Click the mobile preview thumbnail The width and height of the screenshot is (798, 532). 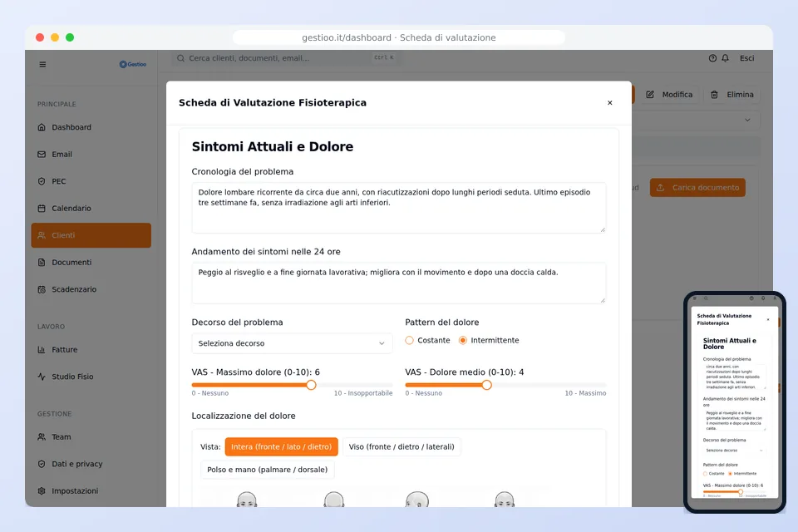pos(734,402)
